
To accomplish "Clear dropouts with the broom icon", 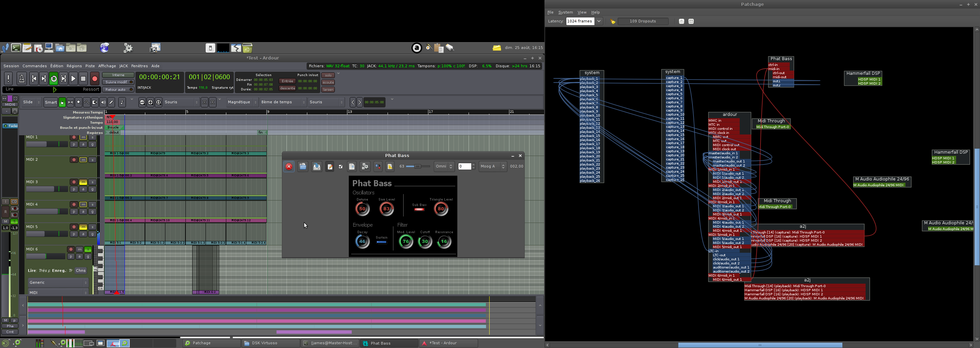I will 612,21.
